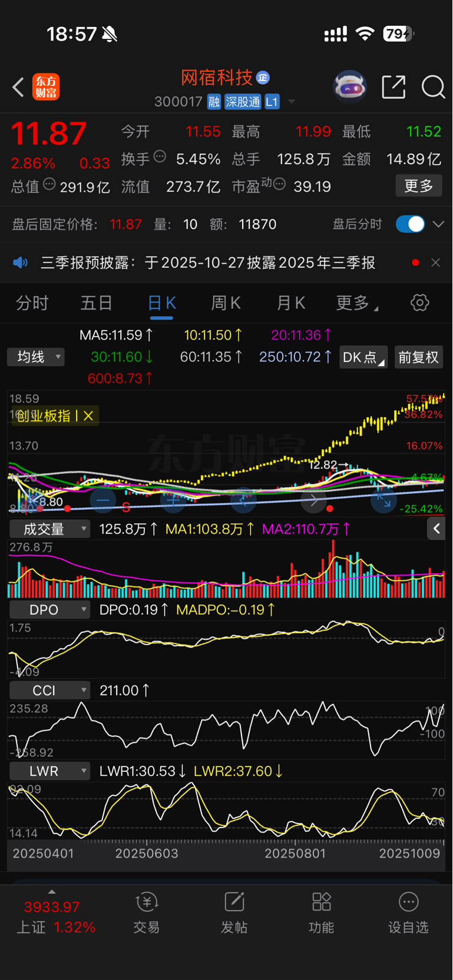Open the 更多 chart period menu
This screenshot has height=980, width=453.
pyautogui.click(x=357, y=303)
